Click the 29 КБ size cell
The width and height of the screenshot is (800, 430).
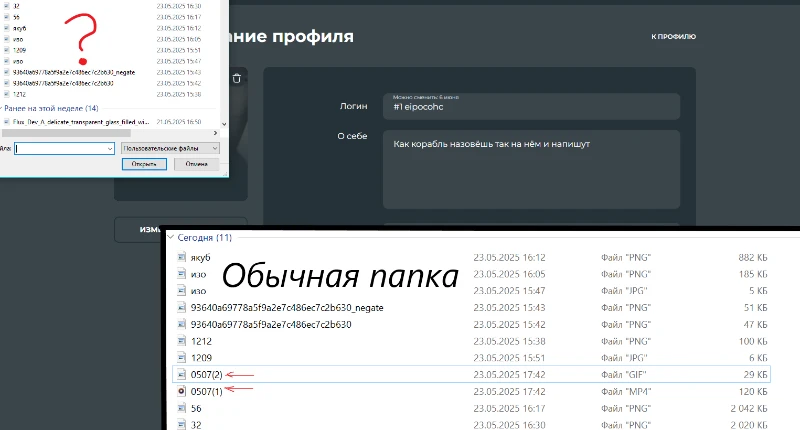point(755,374)
